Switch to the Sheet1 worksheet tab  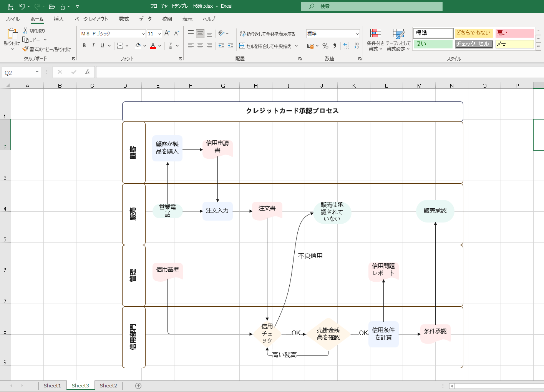pyautogui.click(x=52, y=386)
